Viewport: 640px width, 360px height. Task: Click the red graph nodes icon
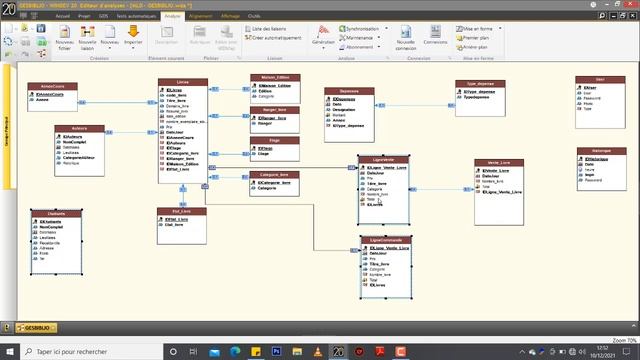(42, 53)
